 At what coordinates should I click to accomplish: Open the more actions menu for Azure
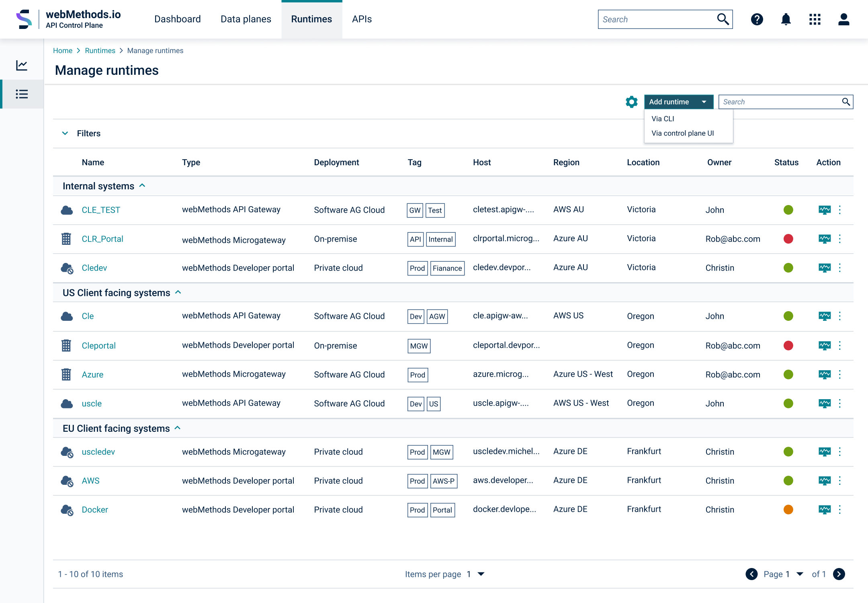[x=839, y=374]
